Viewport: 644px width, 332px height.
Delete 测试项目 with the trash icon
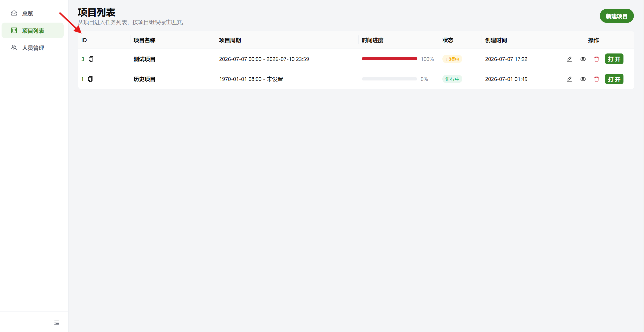pyautogui.click(x=596, y=59)
